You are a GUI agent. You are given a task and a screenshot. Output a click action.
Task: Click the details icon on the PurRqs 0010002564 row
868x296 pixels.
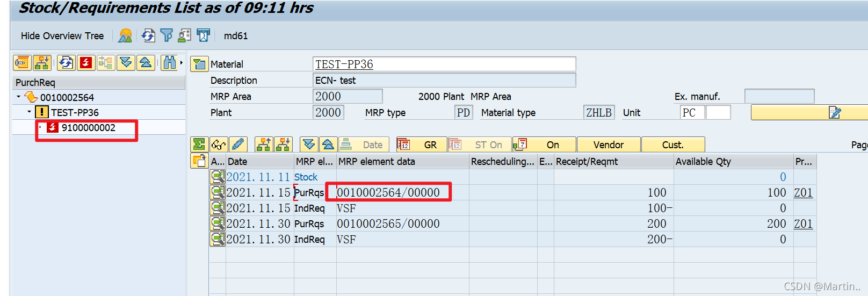click(218, 192)
